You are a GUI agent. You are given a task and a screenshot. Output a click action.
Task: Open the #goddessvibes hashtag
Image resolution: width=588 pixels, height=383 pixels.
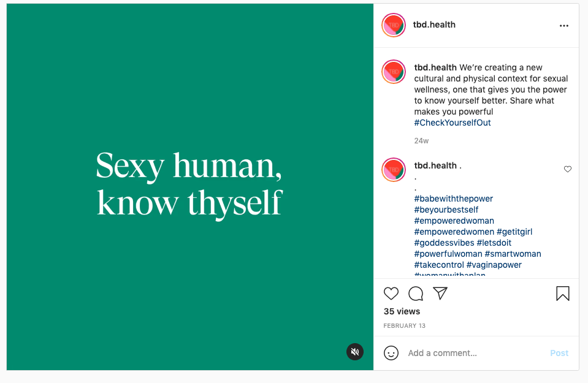(x=444, y=243)
